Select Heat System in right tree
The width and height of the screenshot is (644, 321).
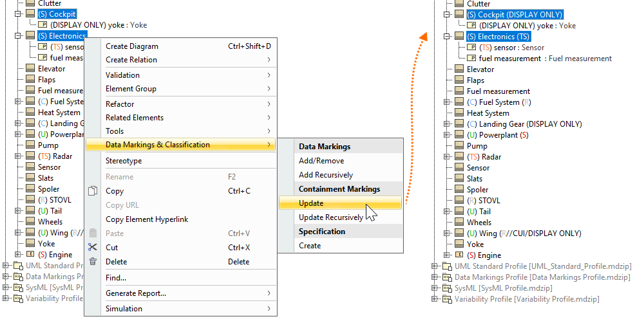pyautogui.click(x=488, y=113)
